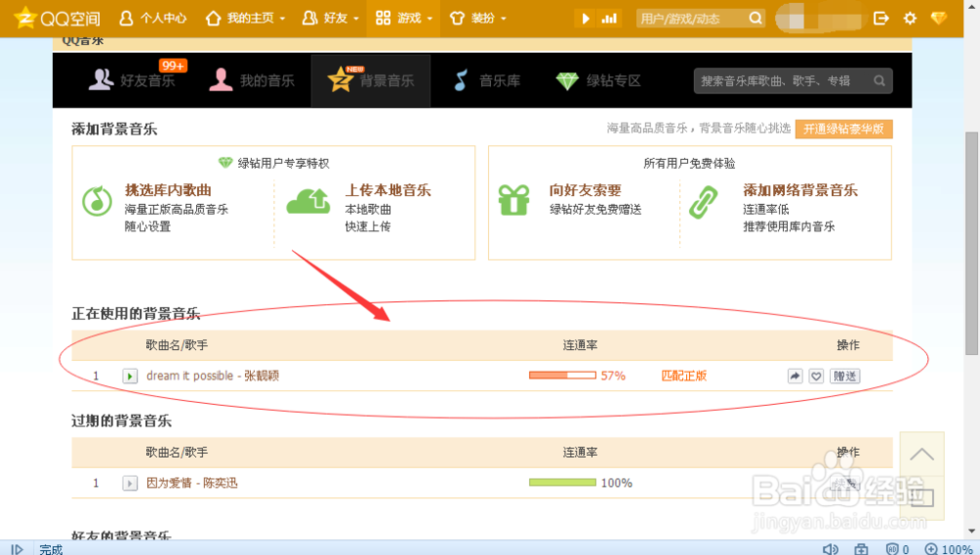Open the equalizer bars icon in top bar
The width and height of the screenshot is (980, 555).
[x=609, y=19]
